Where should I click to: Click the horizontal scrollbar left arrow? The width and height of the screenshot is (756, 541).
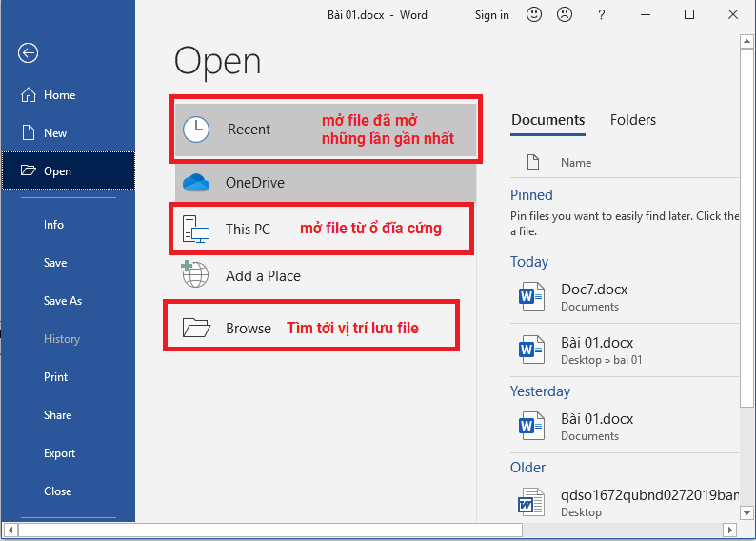10,530
